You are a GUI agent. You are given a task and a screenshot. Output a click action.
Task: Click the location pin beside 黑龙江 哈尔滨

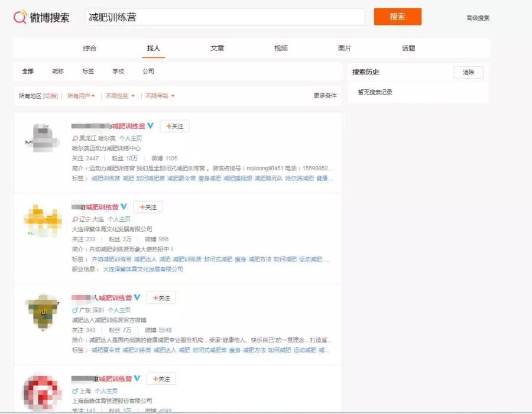(x=75, y=138)
